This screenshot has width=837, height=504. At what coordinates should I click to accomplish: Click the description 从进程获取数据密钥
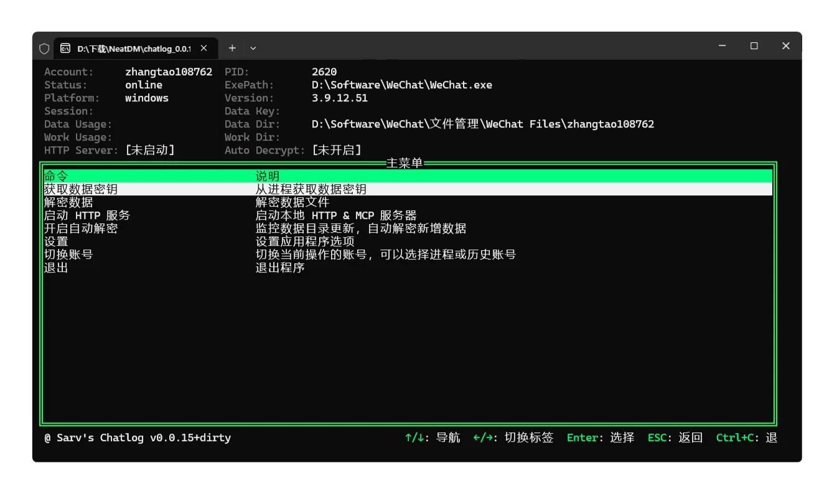point(311,189)
